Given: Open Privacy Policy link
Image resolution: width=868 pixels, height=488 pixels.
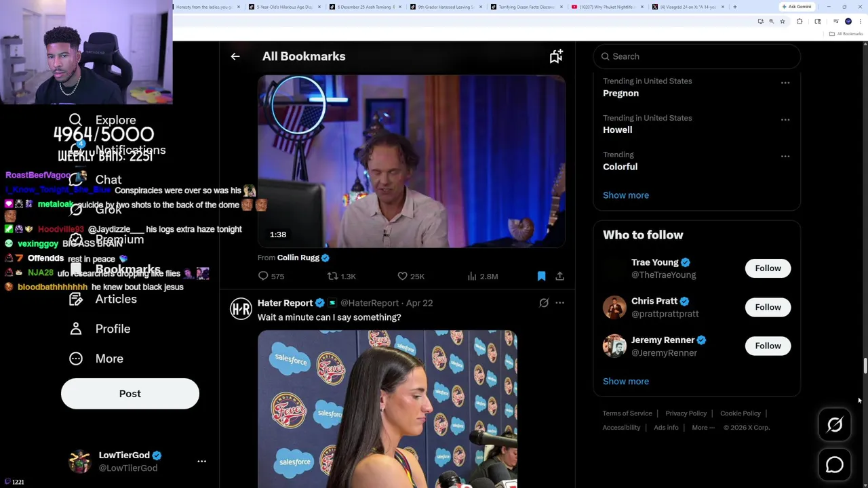Looking at the screenshot, I should click(686, 413).
